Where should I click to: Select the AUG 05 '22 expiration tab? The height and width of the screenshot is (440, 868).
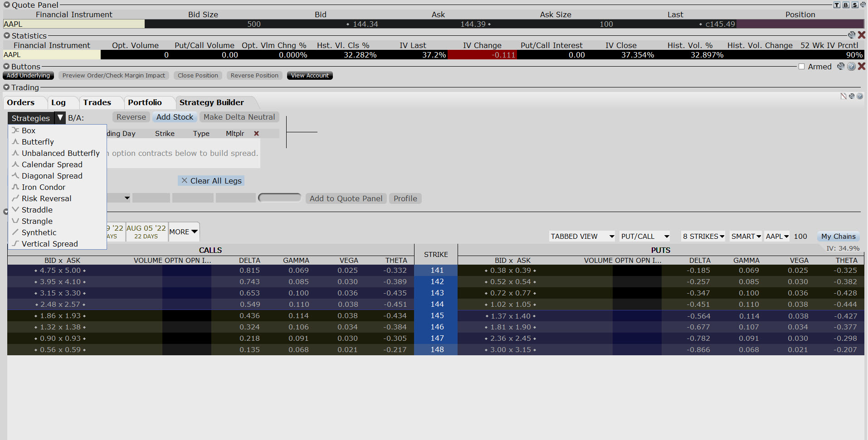[x=146, y=232]
